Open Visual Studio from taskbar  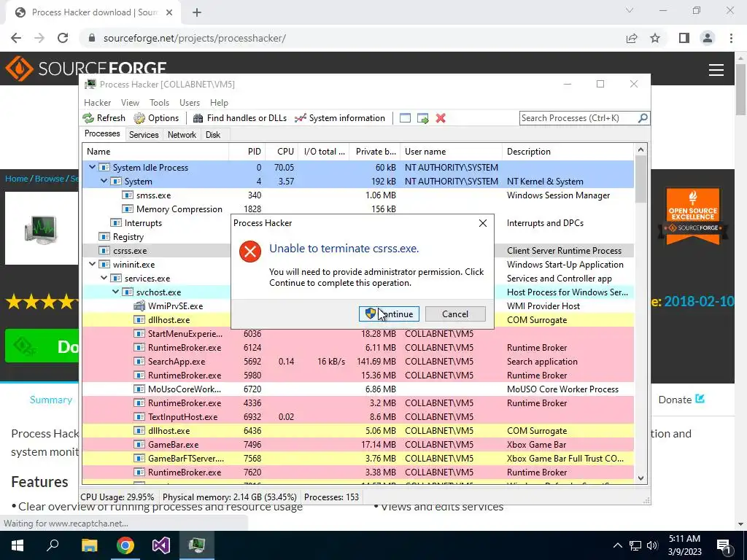161,545
